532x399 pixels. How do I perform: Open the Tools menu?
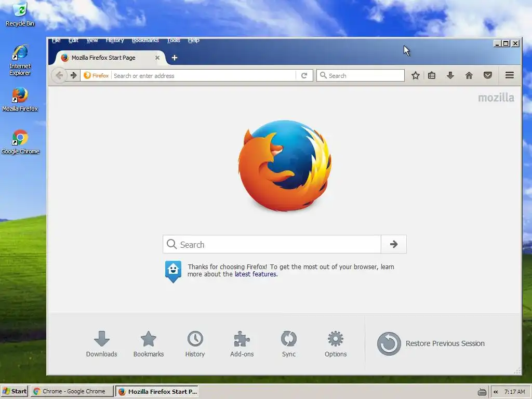click(174, 40)
